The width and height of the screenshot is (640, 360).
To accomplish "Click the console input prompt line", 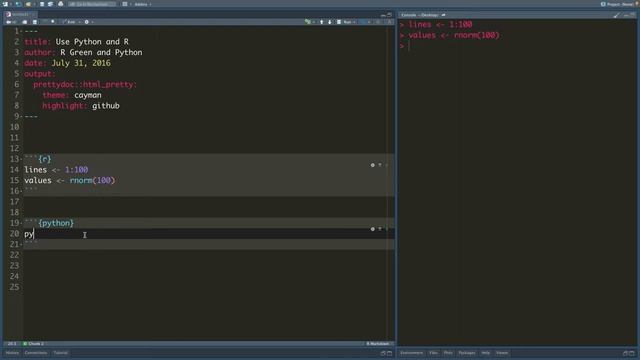I will [x=518, y=46].
